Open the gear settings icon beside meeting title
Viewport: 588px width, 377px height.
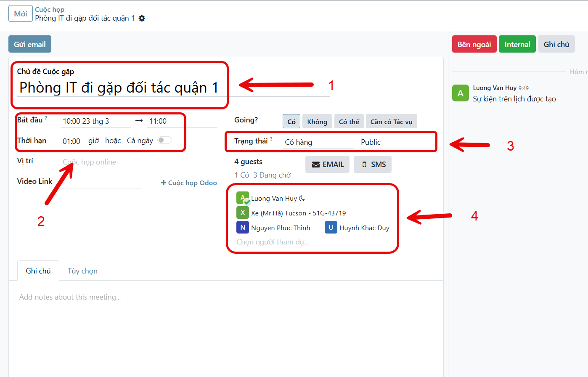pyautogui.click(x=142, y=19)
